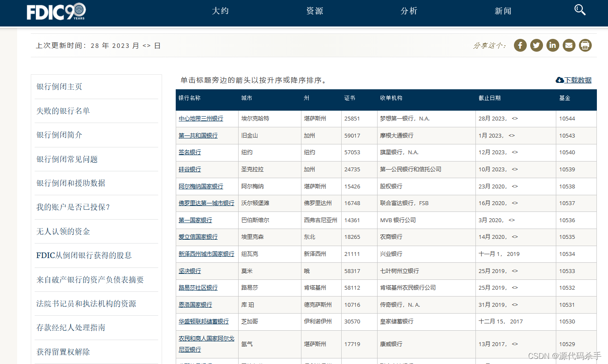Open 无人认领的资金 sidebar item
This screenshot has height=364, width=608.
63,232
